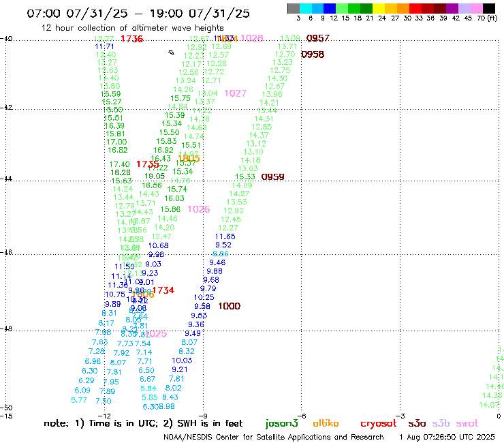504x443 pixels.
Task: Click the '70 (ft)' legend scale label
Action: 487,18
